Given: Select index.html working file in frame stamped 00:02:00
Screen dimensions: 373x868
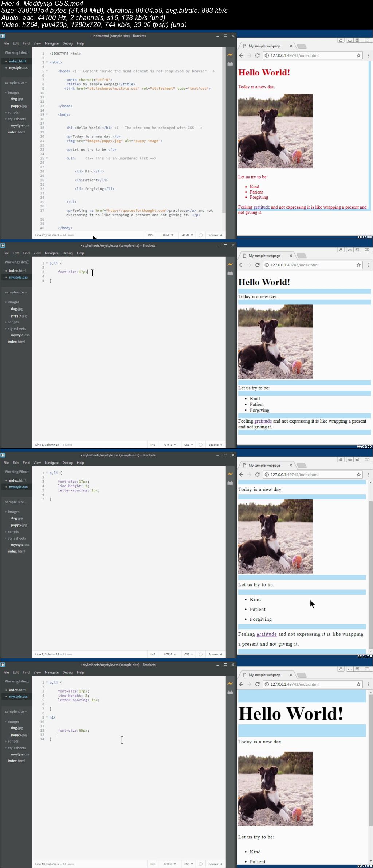Looking at the screenshot, I should [17, 271].
